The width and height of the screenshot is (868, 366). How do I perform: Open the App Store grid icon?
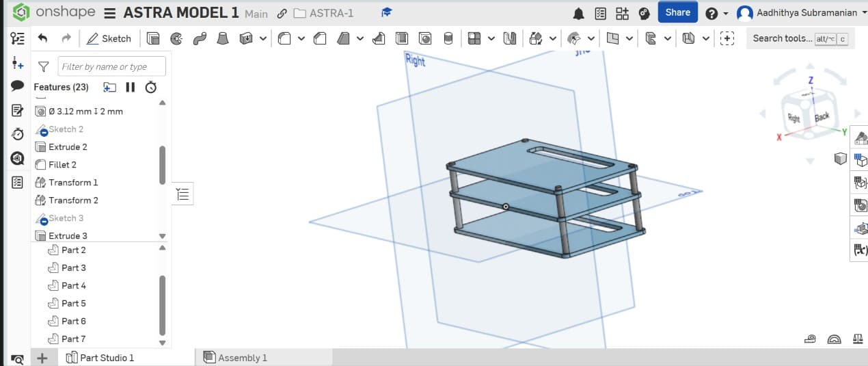coord(622,13)
